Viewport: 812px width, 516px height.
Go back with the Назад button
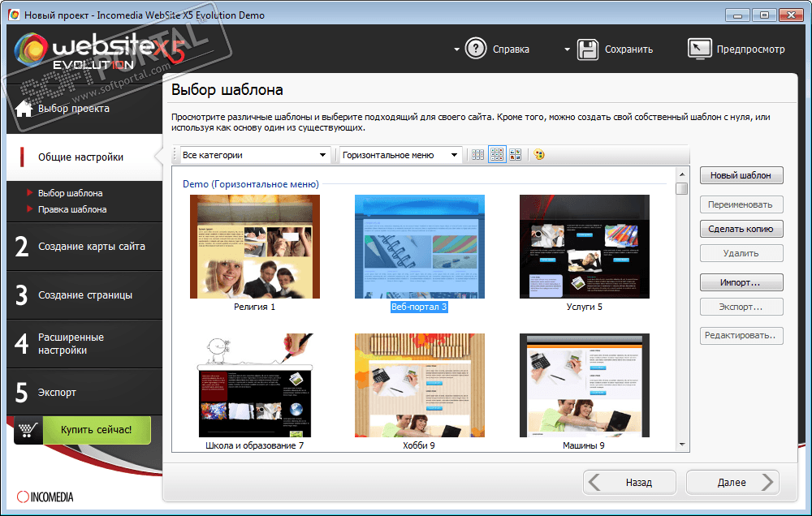pos(630,483)
